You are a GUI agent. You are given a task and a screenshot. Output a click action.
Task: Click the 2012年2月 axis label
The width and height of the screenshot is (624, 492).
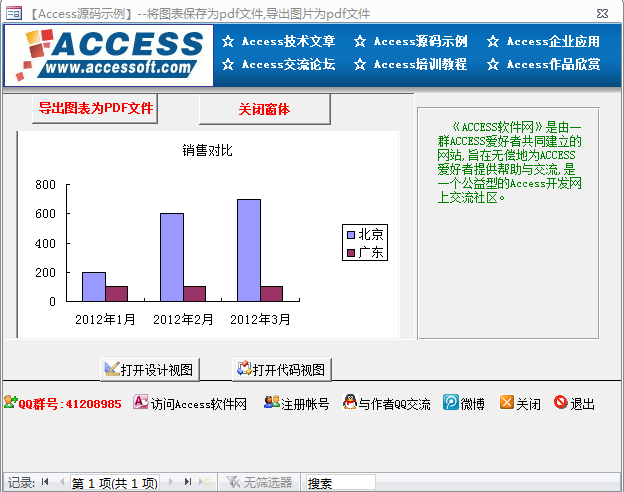pyautogui.click(x=183, y=319)
